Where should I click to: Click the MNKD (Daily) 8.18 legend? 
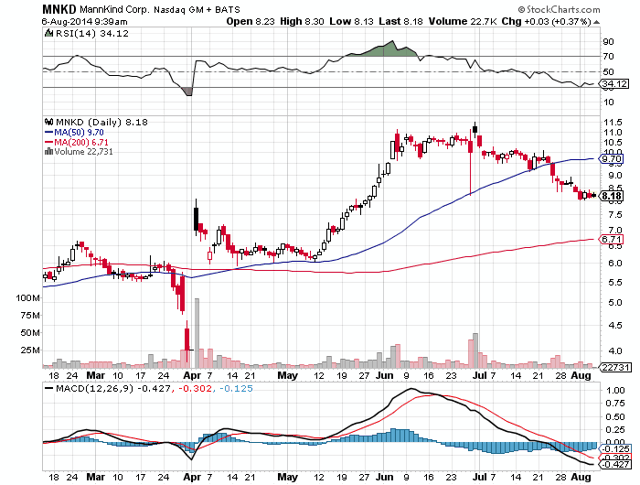[101, 122]
